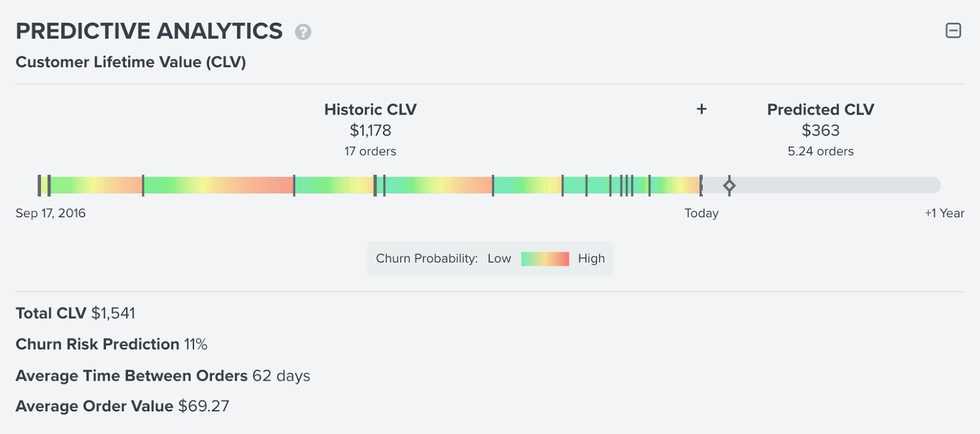Click the plus sign between CLV values
Screen dimensions: 980x434
[702, 109]
